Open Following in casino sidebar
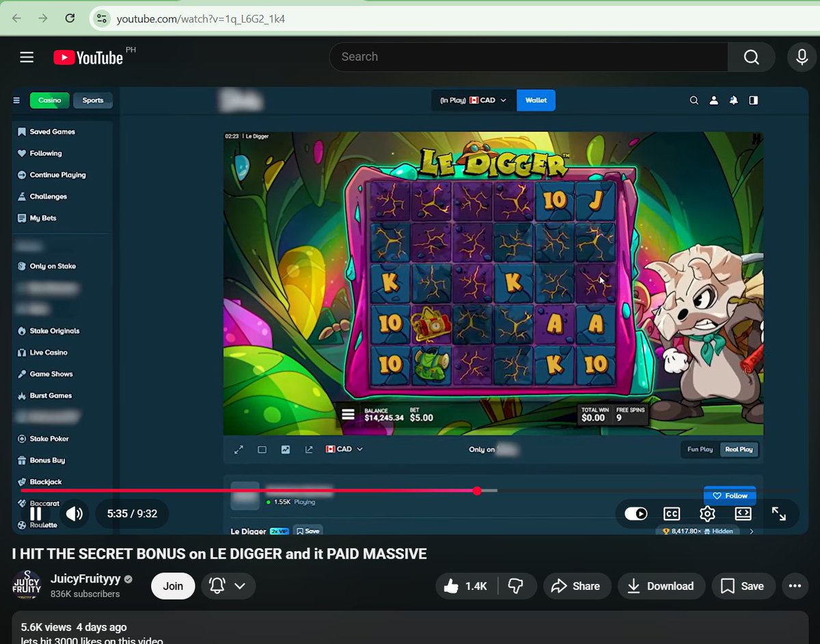The width and height of the screenshot is (820, 644). pos(40,154)
